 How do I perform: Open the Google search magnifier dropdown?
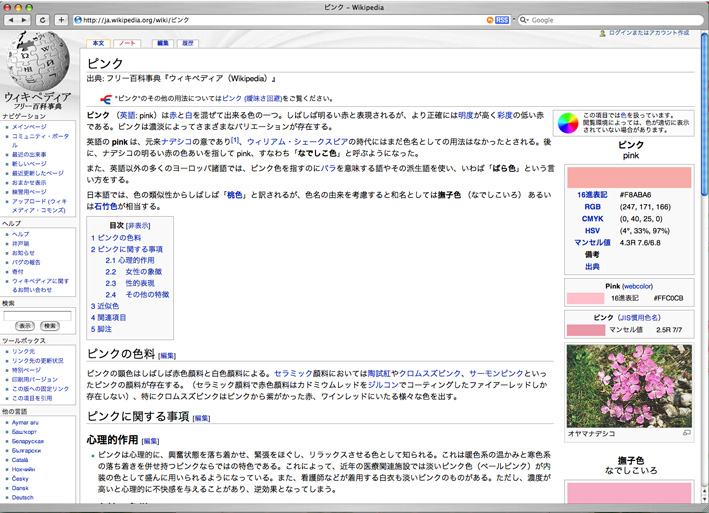click(x=524, y=20)
